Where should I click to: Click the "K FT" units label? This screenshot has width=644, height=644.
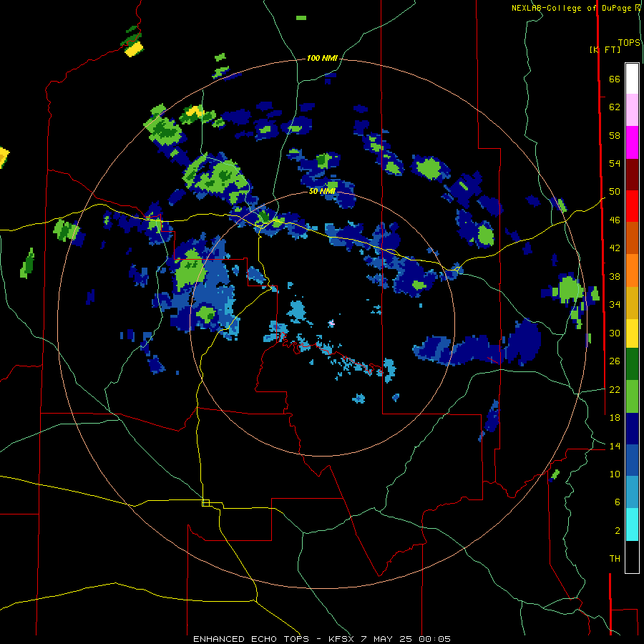pos(605,49)
